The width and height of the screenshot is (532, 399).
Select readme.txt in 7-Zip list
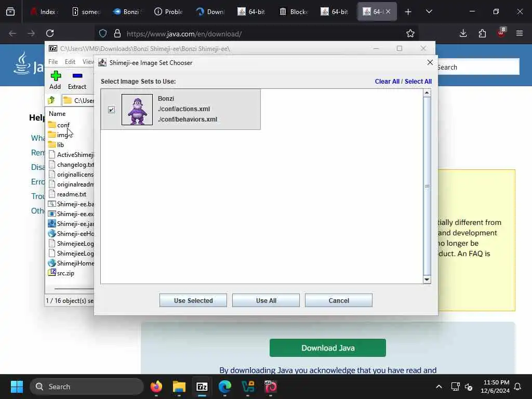pos(67,194)
